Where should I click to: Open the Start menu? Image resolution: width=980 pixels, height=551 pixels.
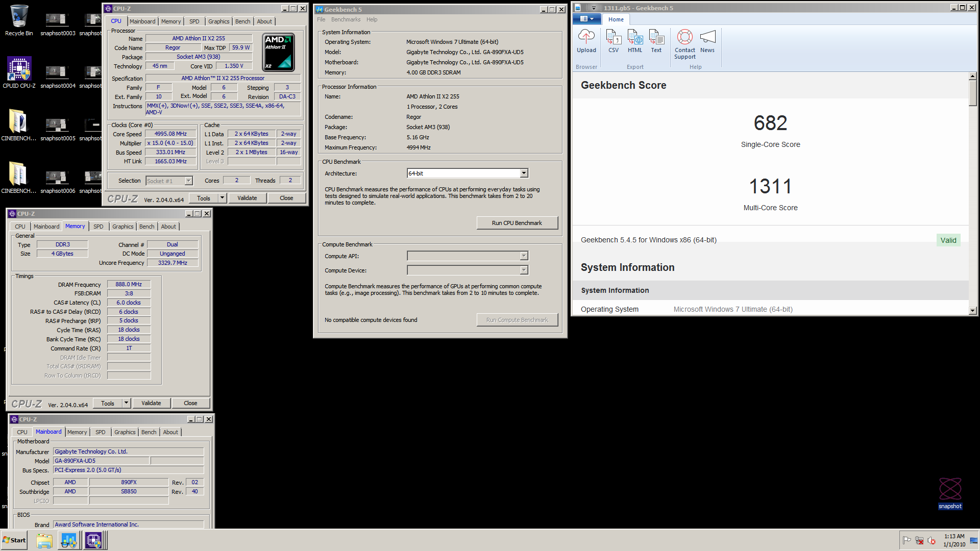pyautogui.click(x=14, y=540)
